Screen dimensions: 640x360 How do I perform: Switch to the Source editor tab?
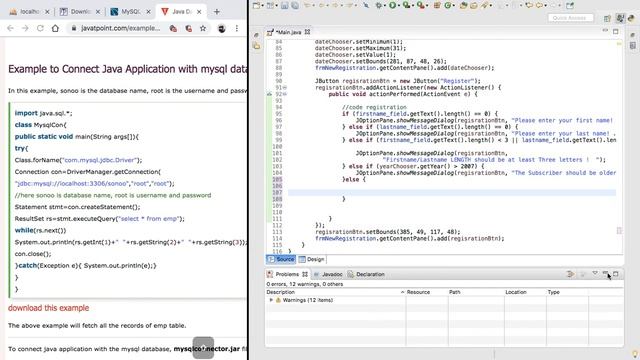[x=281, y=259]
